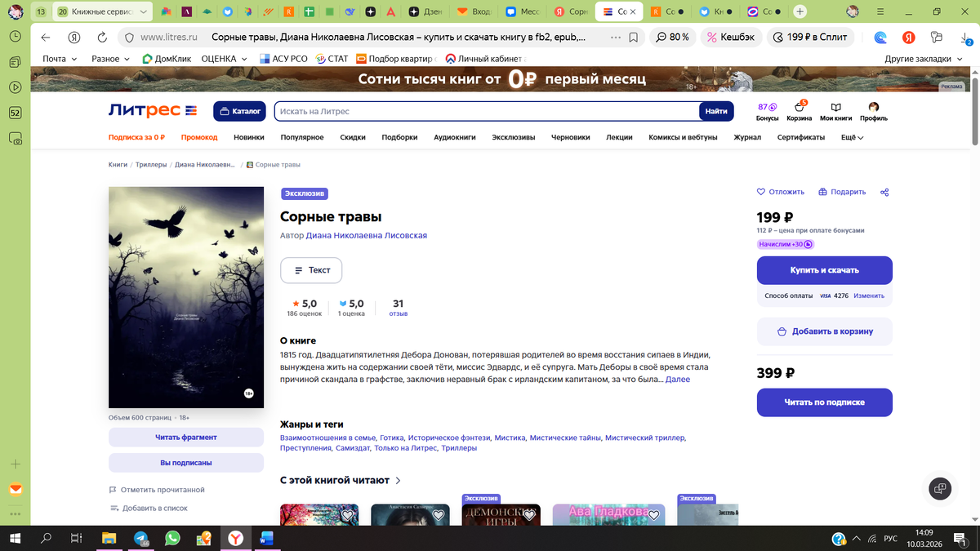Expand Разное bookmarks folder
980x551 pixels.
111,59
